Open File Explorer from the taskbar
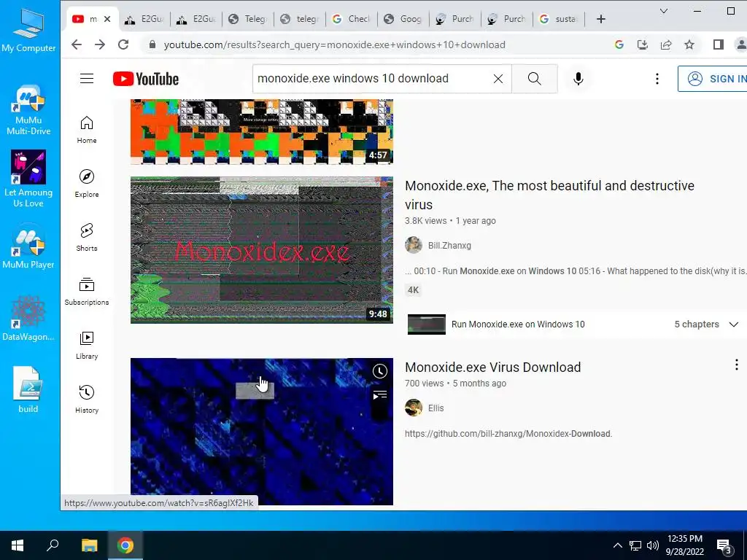Viewport: 747px width, 560px height. click(x=89, y=545)
